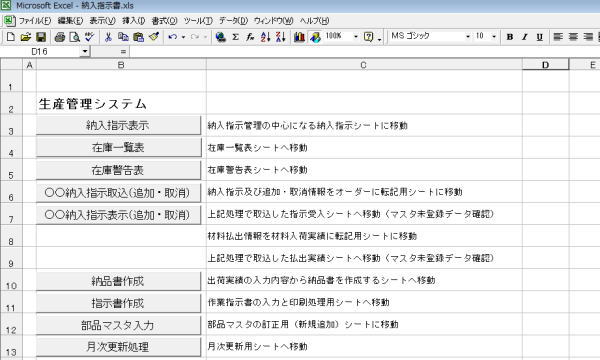Click the 月次更新処理 button
Image resolution: width=600 pixels, height=360 pixels.
(118, 347)
